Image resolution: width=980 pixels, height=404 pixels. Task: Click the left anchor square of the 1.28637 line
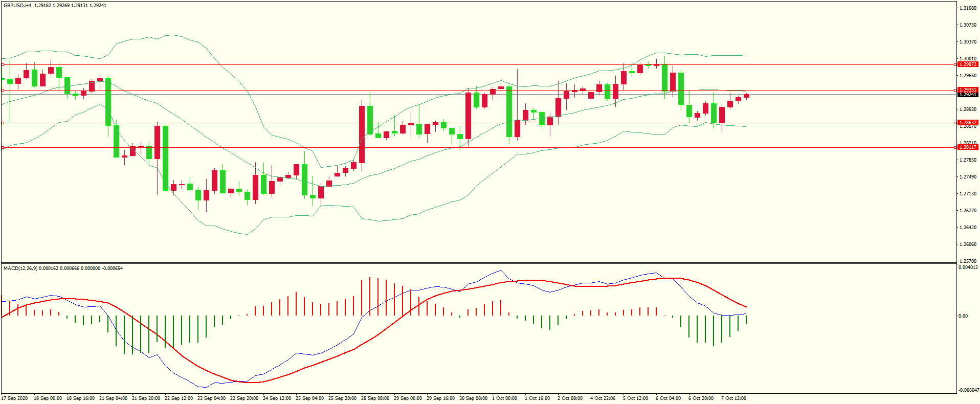[3, 123]
